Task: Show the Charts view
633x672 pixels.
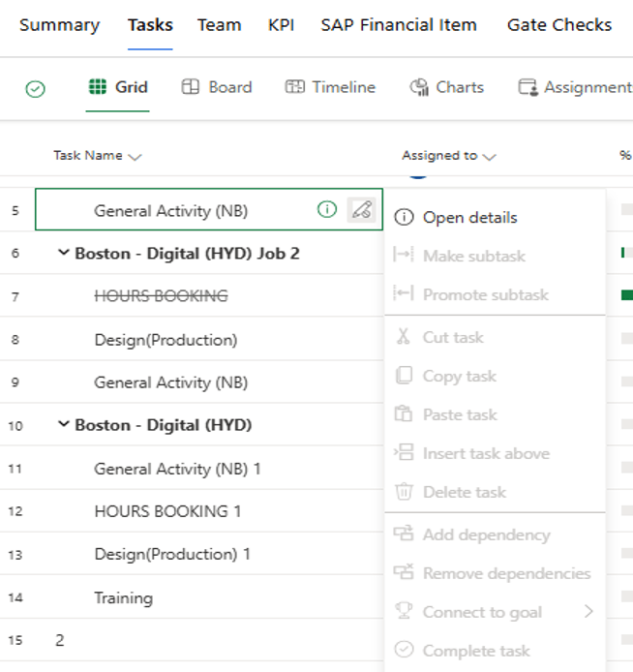Action: point(446,87)
